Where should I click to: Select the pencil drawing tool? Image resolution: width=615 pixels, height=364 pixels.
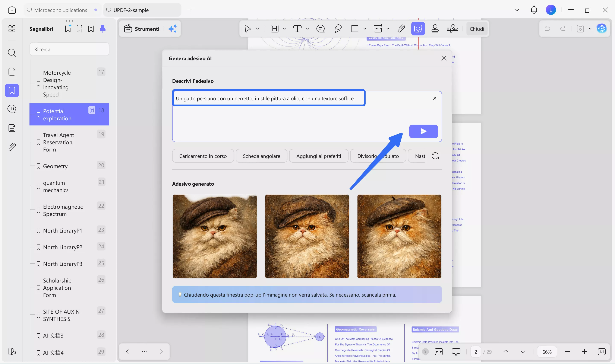[x=338, y=29]
